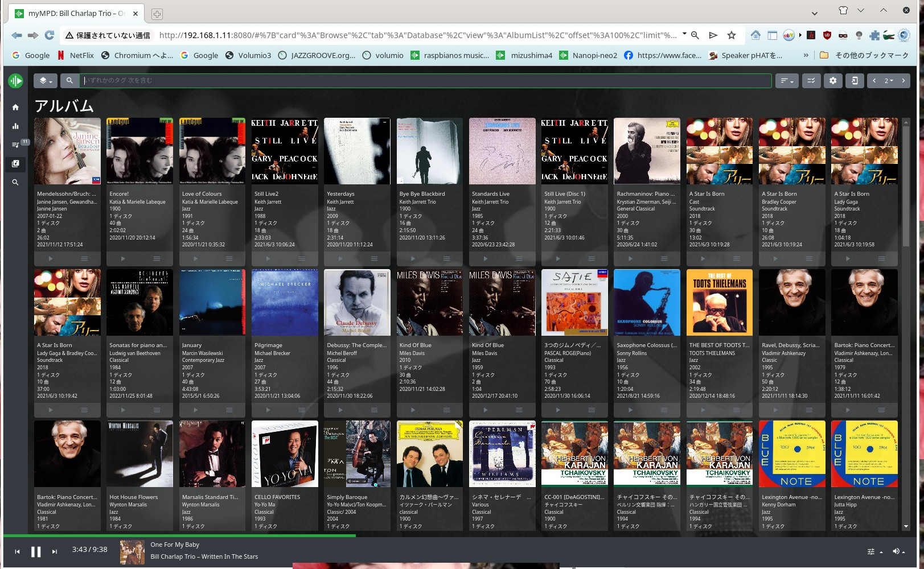Skip to the next track
This screenshot has height=569, width=924.
pyautogui.click(x=55, y=551)
